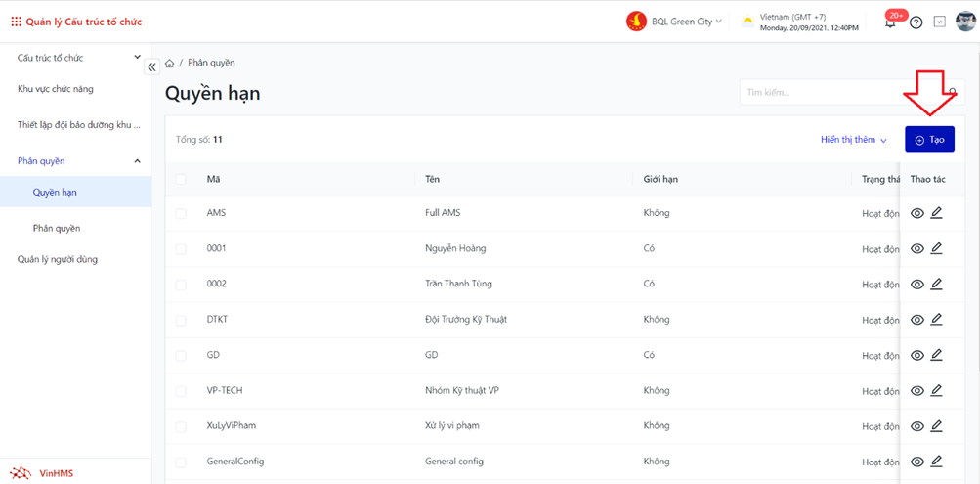This screenshot has height=484, width=980.
Task: Collapse the sidebar with double-chevron icon
Action: (x=151, y=67)
